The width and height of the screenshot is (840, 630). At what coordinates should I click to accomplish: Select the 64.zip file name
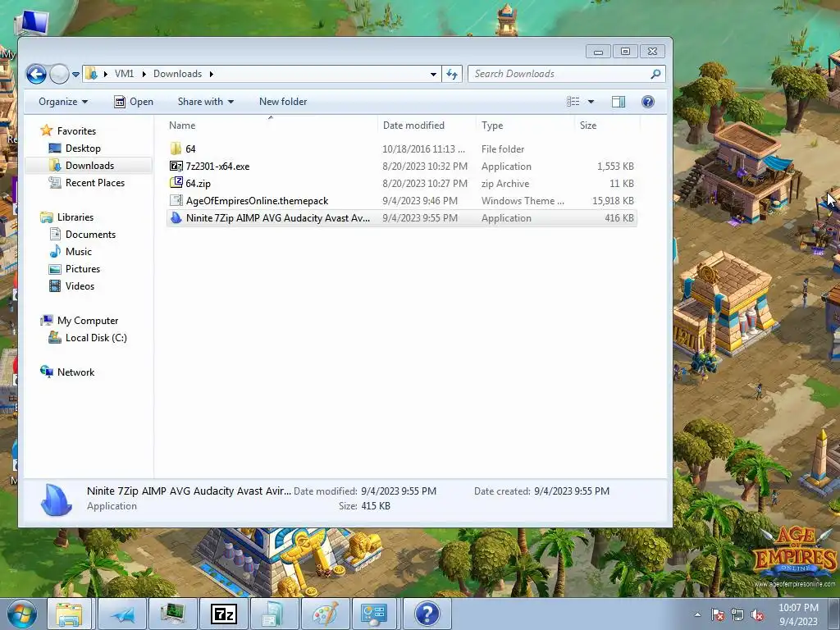pos(199,183)
